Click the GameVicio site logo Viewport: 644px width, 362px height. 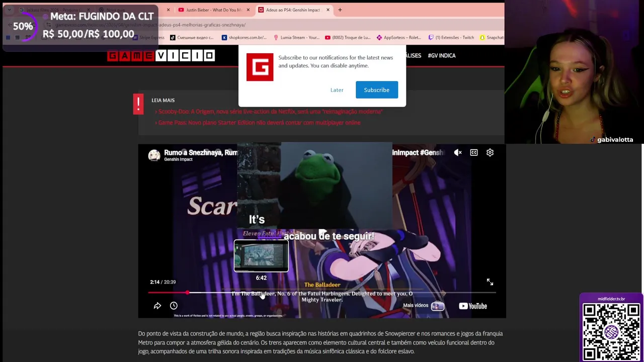click(161, 55)
